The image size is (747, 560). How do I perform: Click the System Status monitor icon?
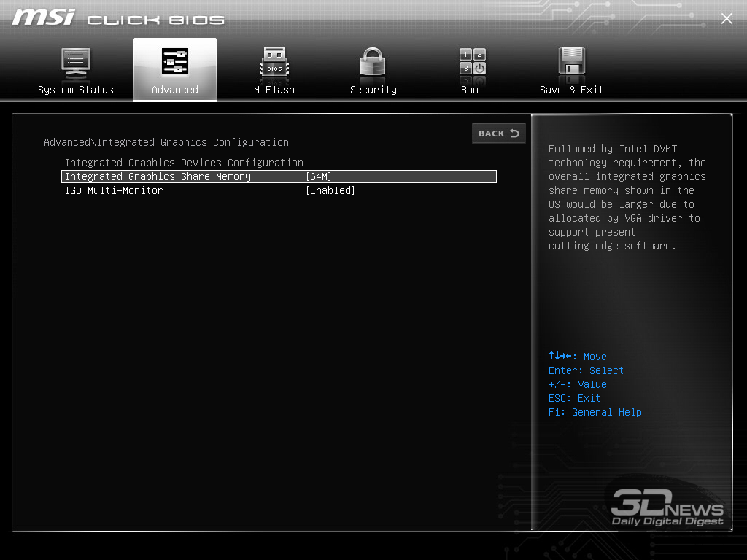coord(76,63)
